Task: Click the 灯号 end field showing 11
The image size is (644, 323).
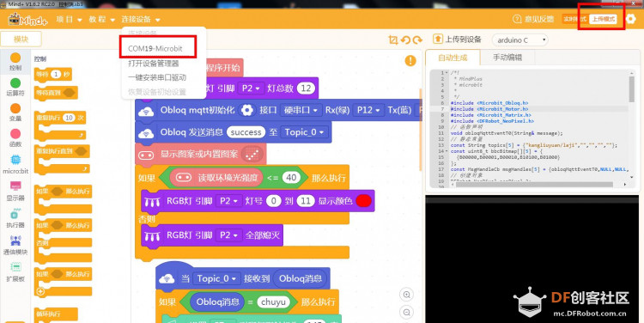Action: (305, 201)
